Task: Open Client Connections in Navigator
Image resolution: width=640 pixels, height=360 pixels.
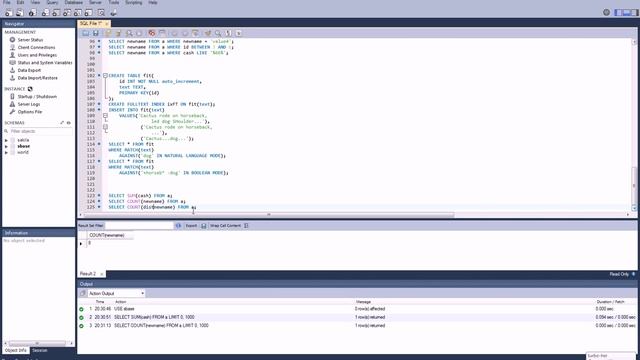Action: (x=36, y=47)
